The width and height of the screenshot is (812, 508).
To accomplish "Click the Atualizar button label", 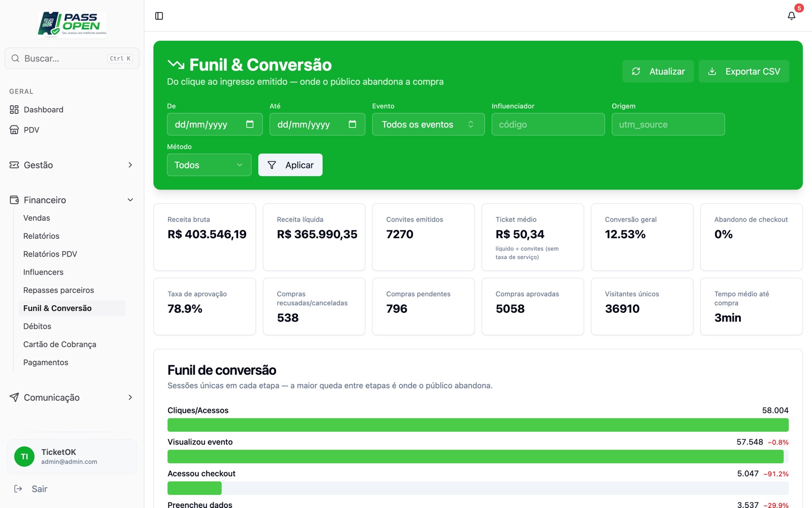I will [667, 72].
